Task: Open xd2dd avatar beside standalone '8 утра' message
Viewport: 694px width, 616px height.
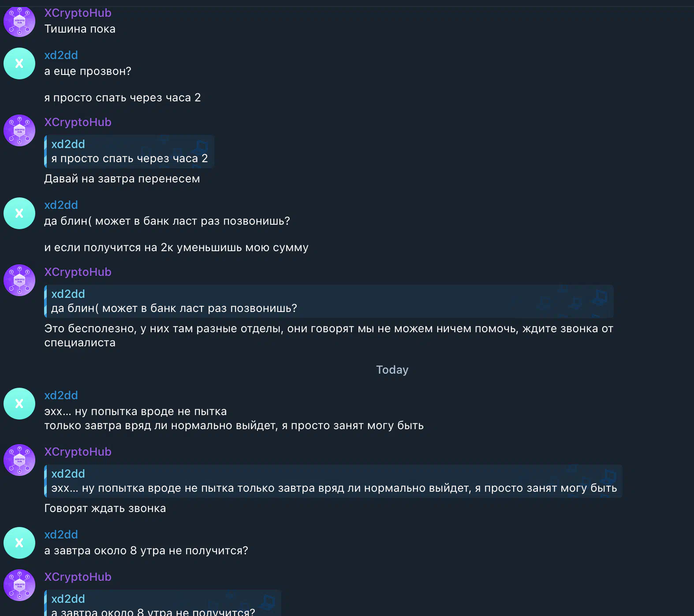Action: 19,543
